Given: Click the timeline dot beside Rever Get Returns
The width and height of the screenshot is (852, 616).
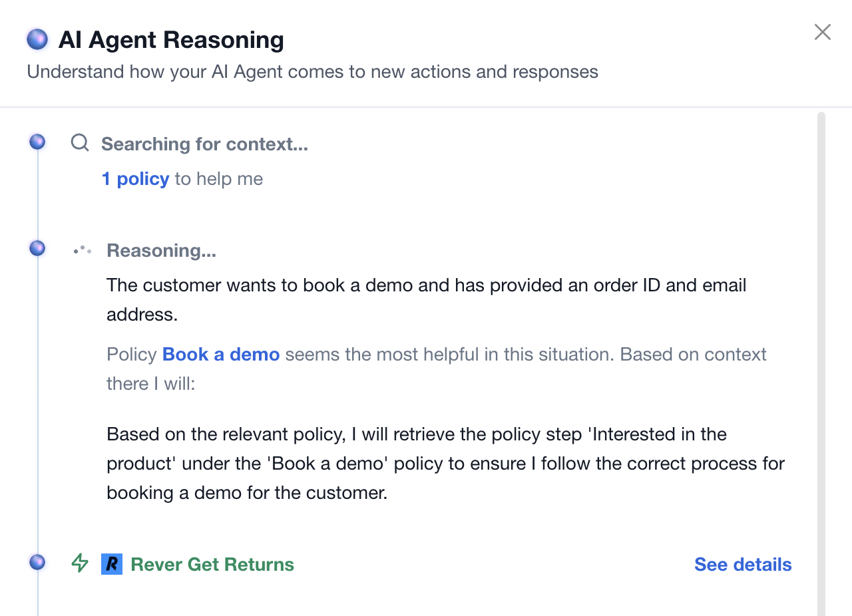Looking at the screenshot, I should tap(37, 562).
